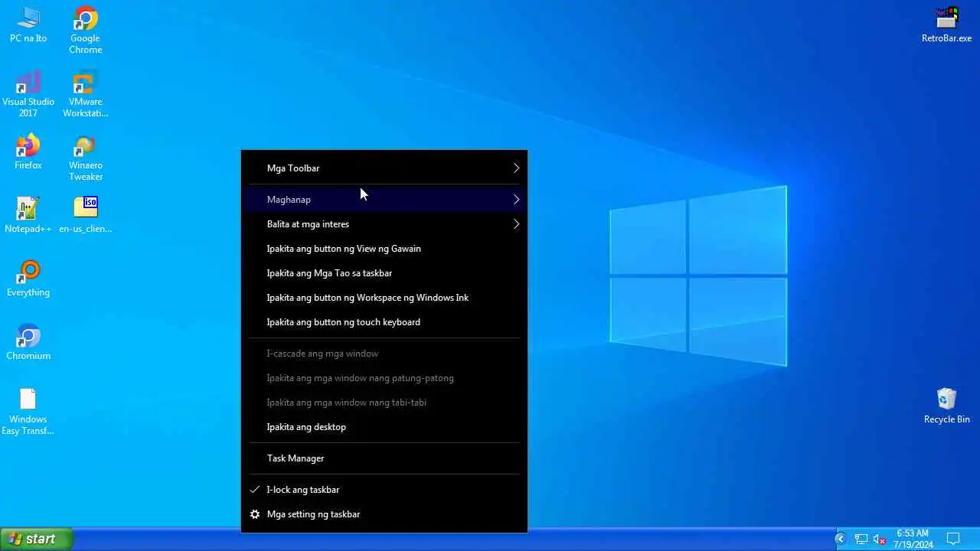Launch Google Chrome from the desktop
This screenshot has width=980, height=551.
[86, 31]
